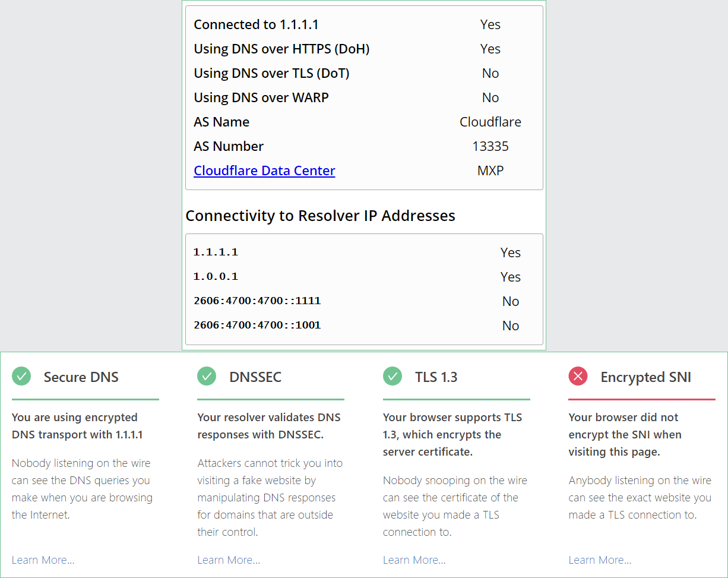Open the Cloudflare Data Center link

[x=264, y=171]
